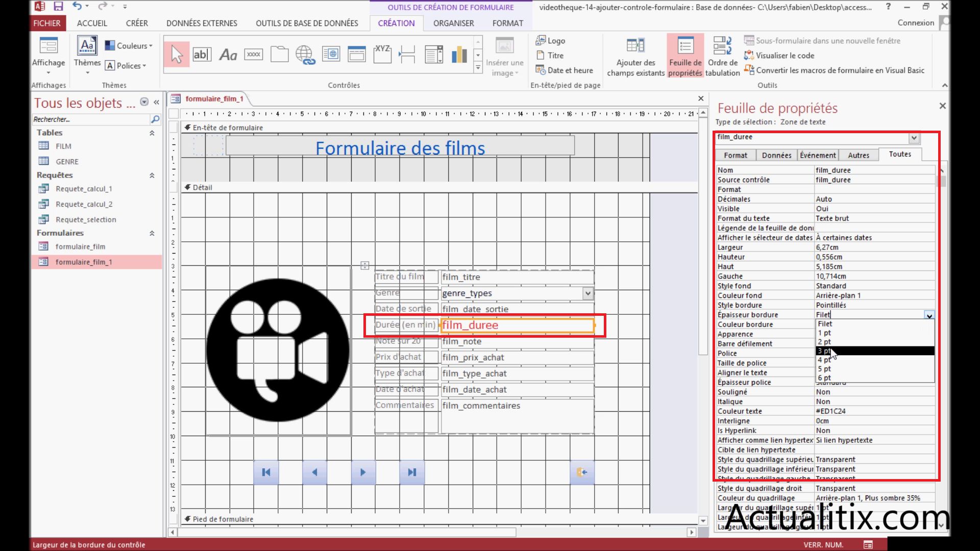Select the hyperlink control with globe icon
Screen dimensions: 980x551
[305, 54]
